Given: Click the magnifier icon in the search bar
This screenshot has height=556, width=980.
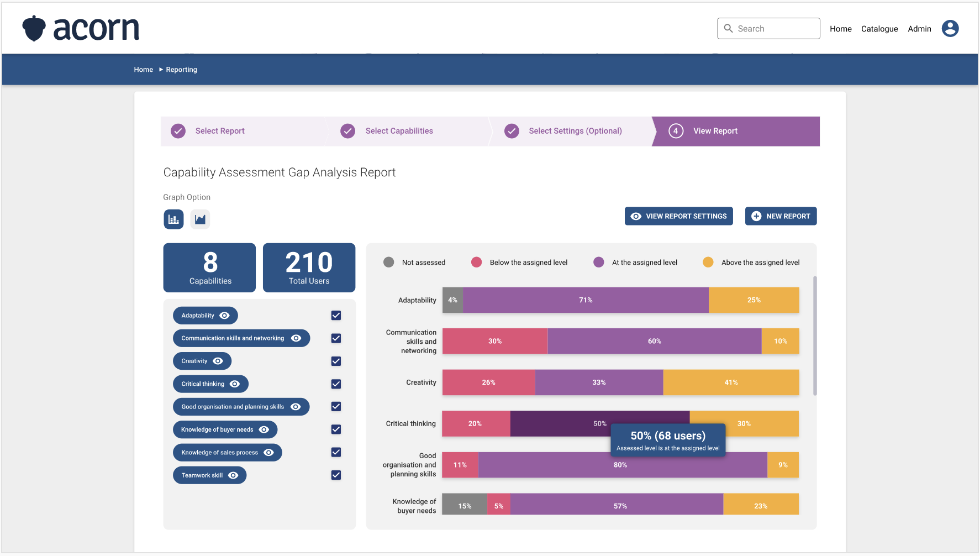Looking at the screenshot, I should 728,28.
